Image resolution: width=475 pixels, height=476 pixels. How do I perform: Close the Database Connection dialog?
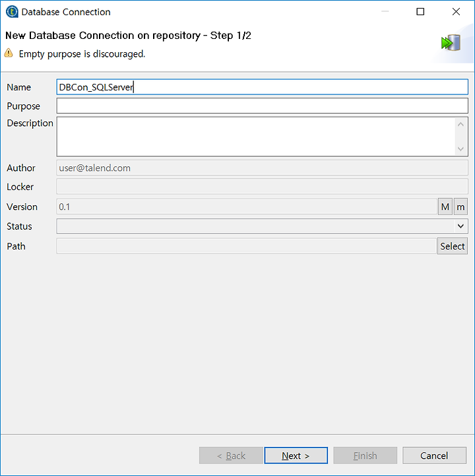(x=456, y=12)
